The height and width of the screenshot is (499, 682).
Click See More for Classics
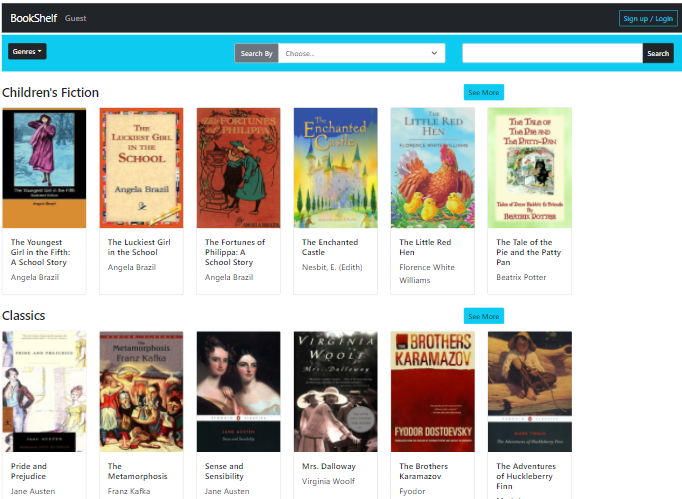tap(484, 316)
